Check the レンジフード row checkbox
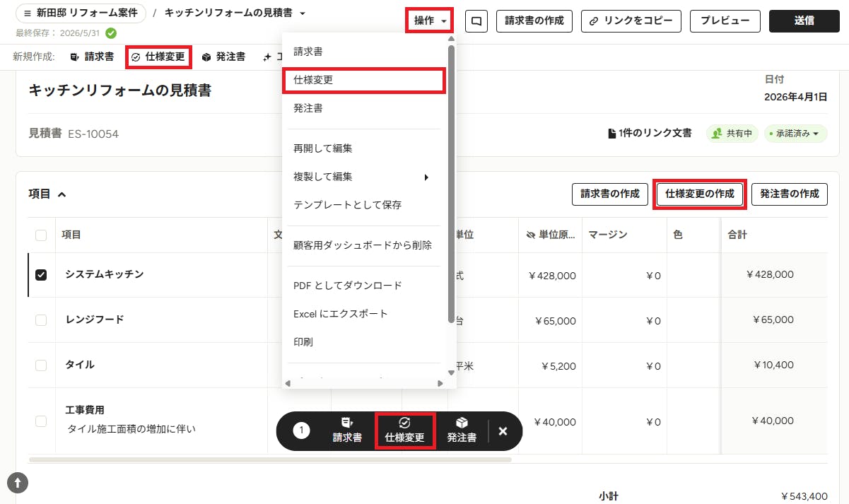The width and height of the screenshot is (849, 504). [41, 320]
